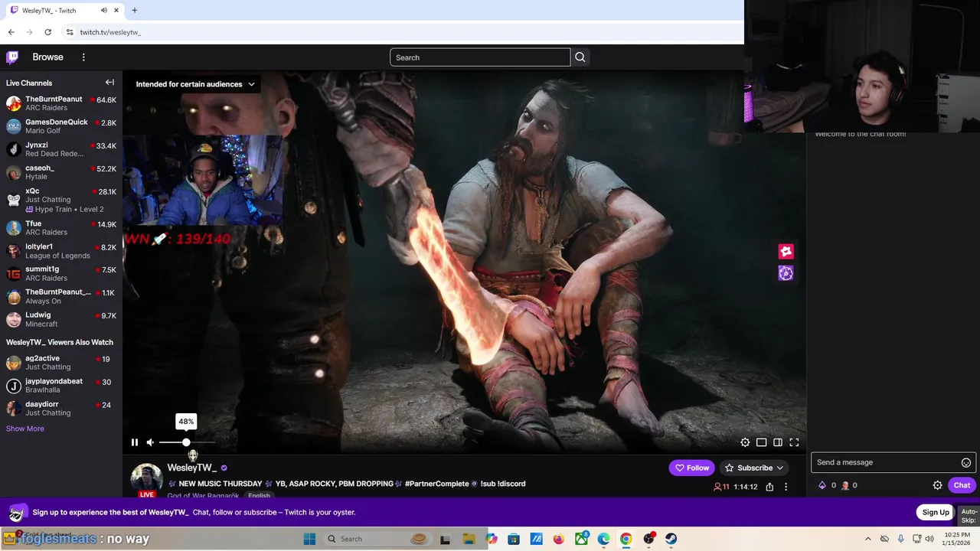Mute the stream volume icon

pos(150,442)
